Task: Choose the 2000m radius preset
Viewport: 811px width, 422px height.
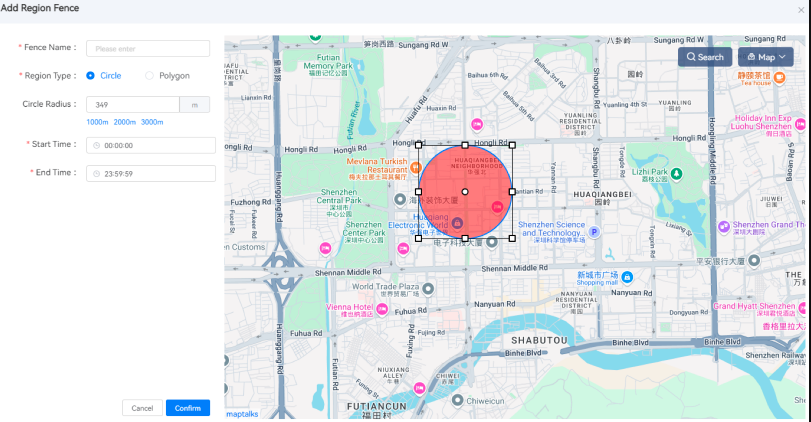Action: tap(124, 122)
